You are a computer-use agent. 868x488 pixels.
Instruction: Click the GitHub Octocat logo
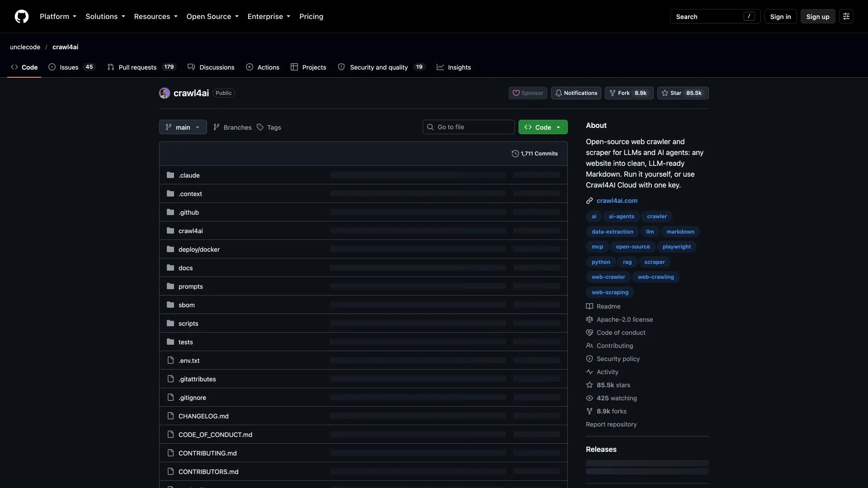coord(22,17)
